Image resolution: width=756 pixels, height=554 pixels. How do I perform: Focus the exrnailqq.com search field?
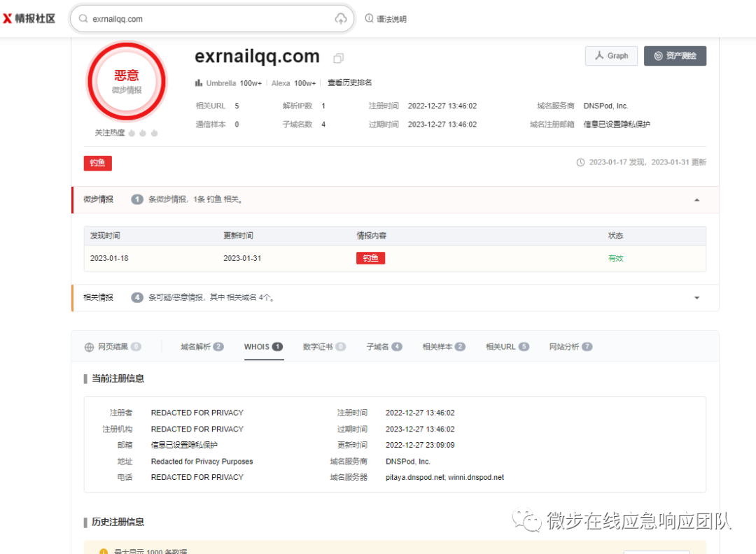pos(212,19)
